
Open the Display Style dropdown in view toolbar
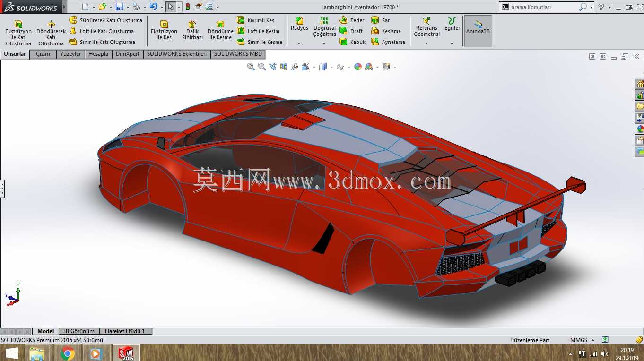click(x=331, y=67)
